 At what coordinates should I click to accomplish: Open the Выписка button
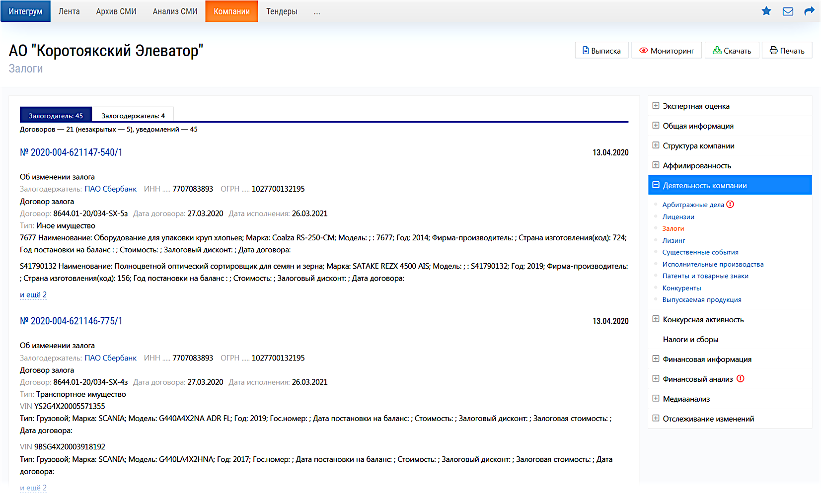601,51
